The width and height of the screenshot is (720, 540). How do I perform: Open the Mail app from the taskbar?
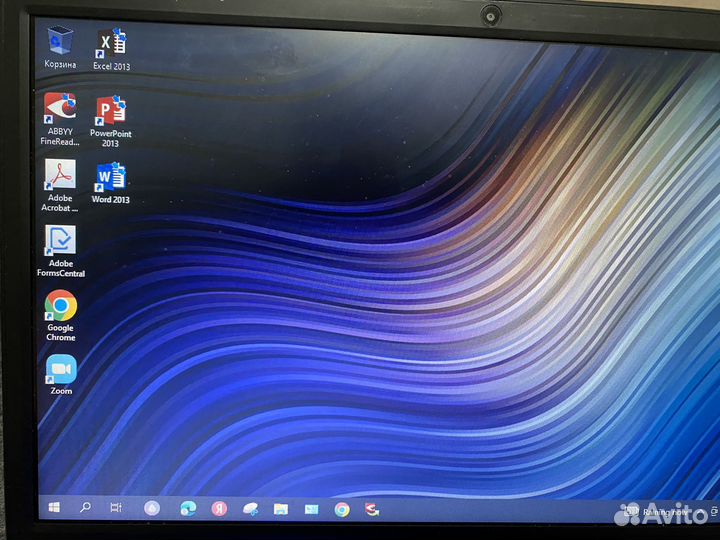click(x=311, y=509)
